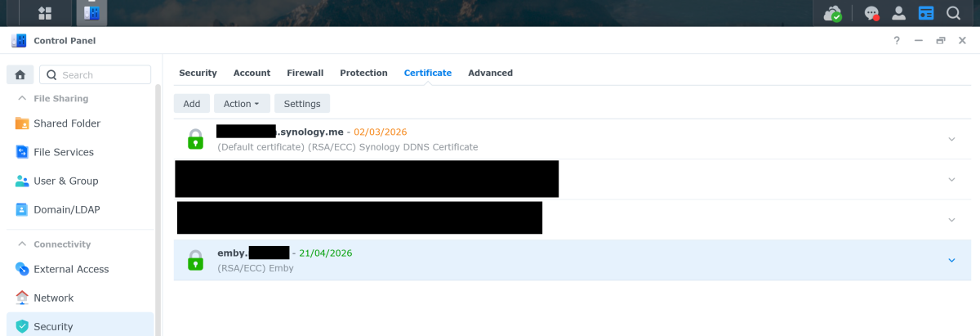Click the Shared Folder icon in sidebar

click(22, 123)
